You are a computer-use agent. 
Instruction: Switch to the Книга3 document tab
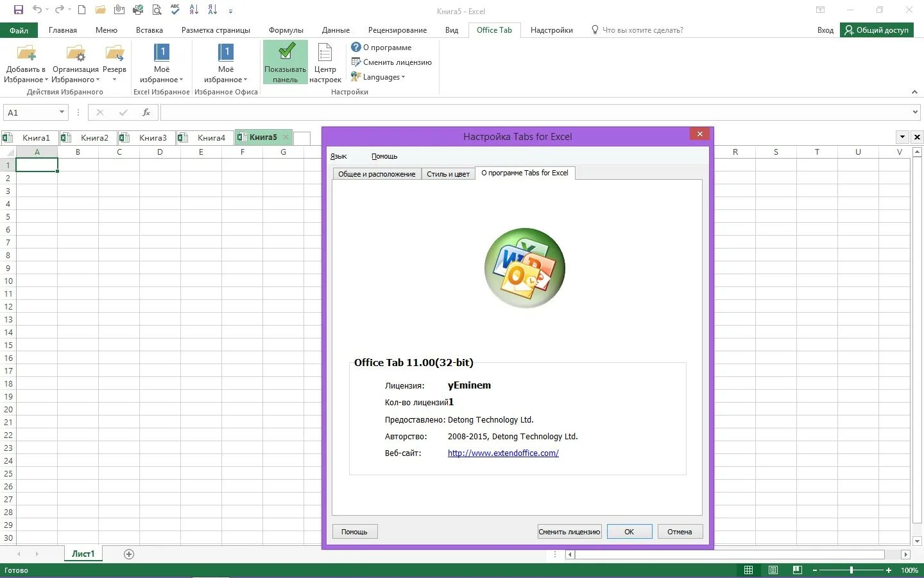[147, 137]
